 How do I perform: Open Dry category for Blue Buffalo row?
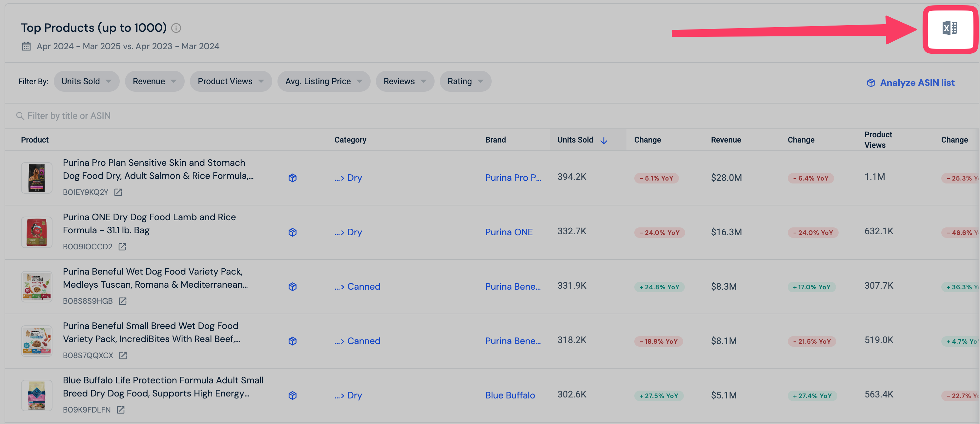click(348, 395)
